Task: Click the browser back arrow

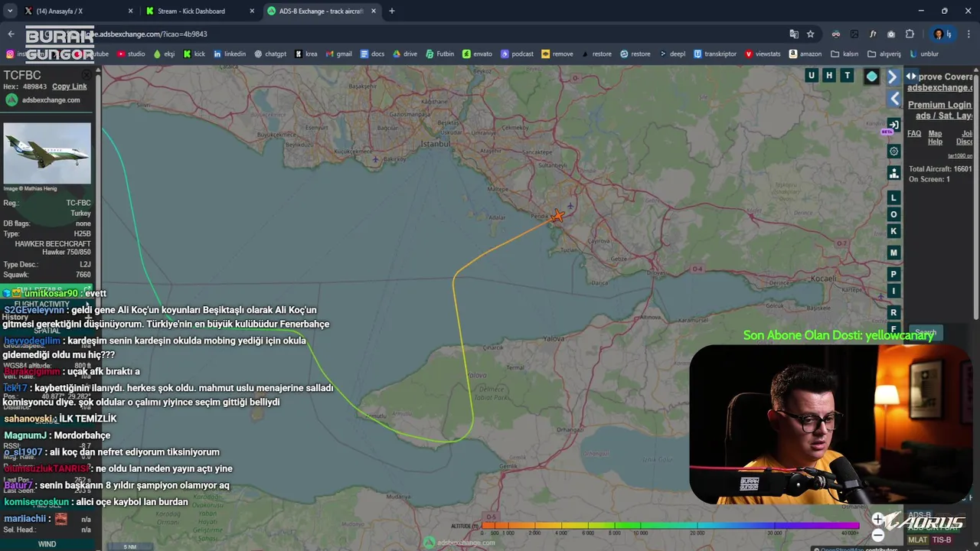Action: pyautogui.click(x=11, y=34)
